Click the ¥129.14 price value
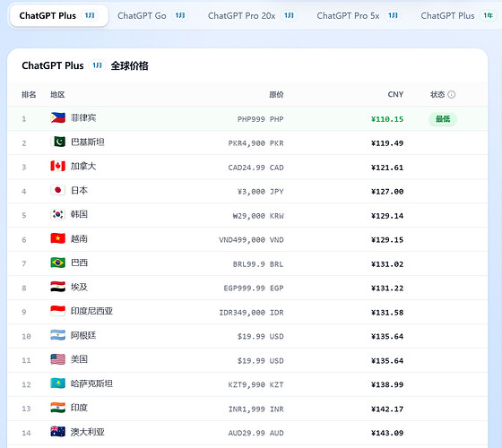 387,216
